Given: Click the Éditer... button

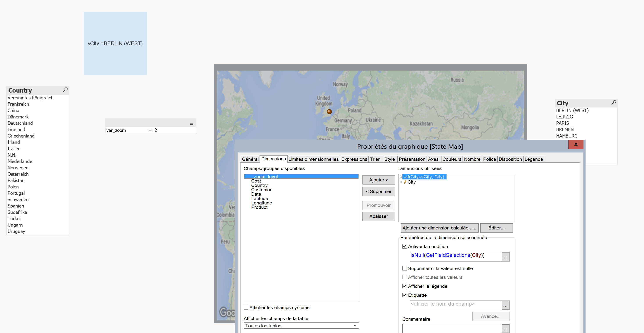Looking at the screenshot, I should (496, 228).
